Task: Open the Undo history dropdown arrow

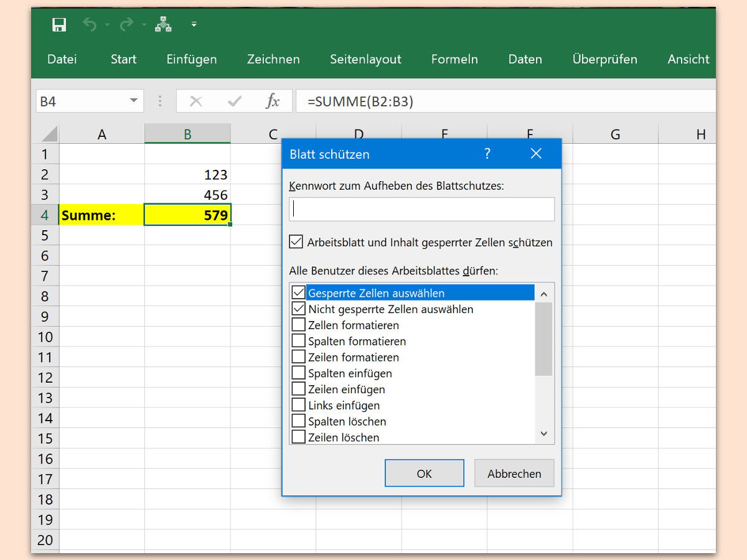Action: pos(106,26)
